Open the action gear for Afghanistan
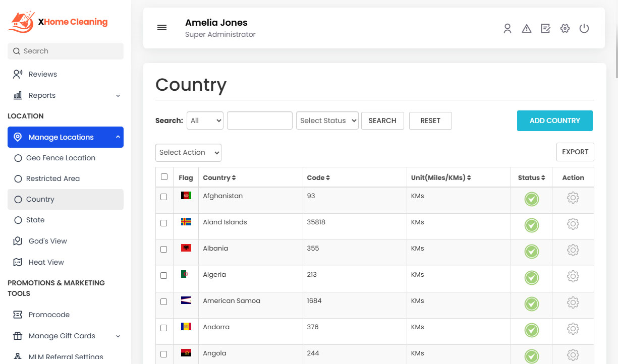Image resolution: width=618 pixels, height=364 pixels. point(573,198)
